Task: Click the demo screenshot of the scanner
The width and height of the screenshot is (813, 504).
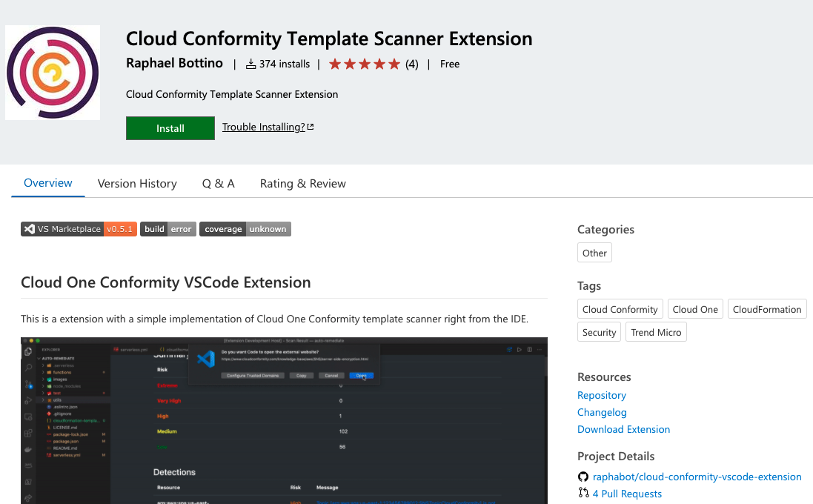Action: (284, 420)
